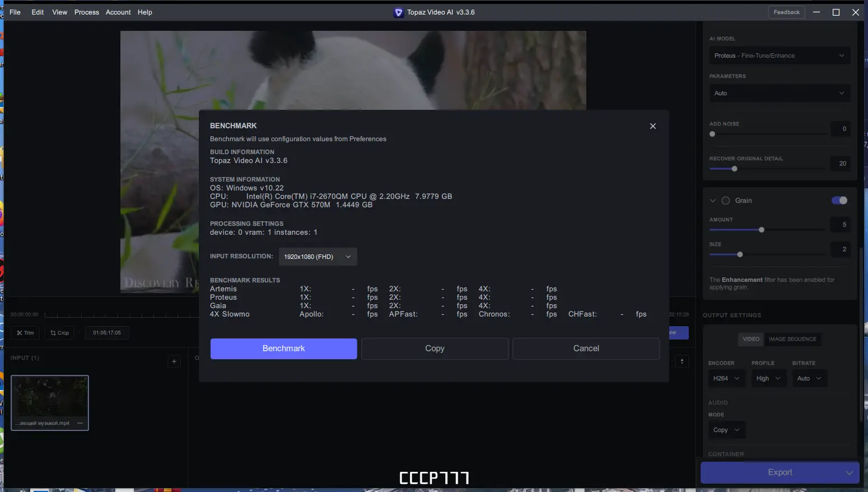The width and height of the screenshot is (868, 492).
Task: Change the Profile High dropdown
Action: pos(768,378)
